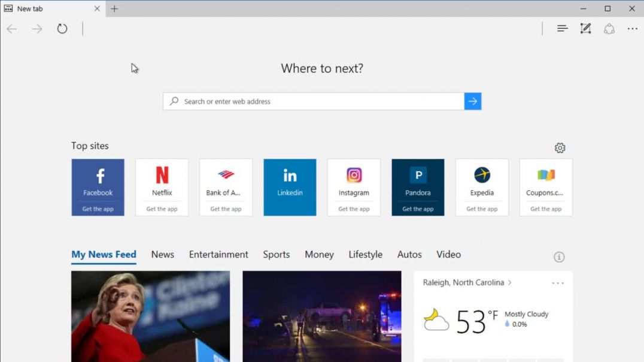Click Get the app under Pandora
The height and width of the screenshot is (362, 644).
pos(418,209)
